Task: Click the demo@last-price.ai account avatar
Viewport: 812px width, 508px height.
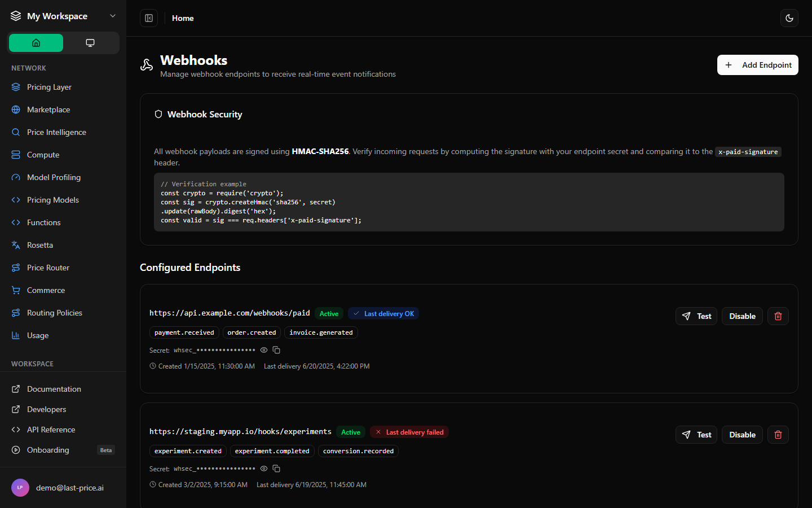Action: pyautogui.click(x=20, y=488)
